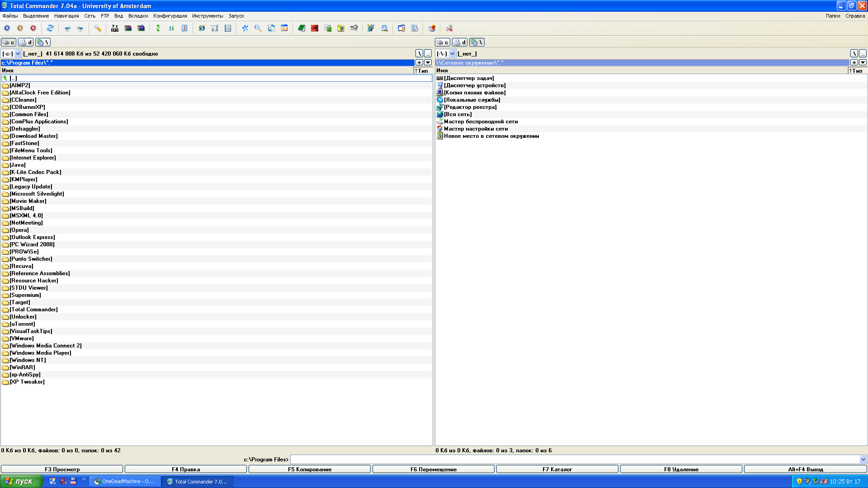Viewport: 868px width, 488px height.
Task: Click the back arrow navigation icon
Action: coord(67,28)
